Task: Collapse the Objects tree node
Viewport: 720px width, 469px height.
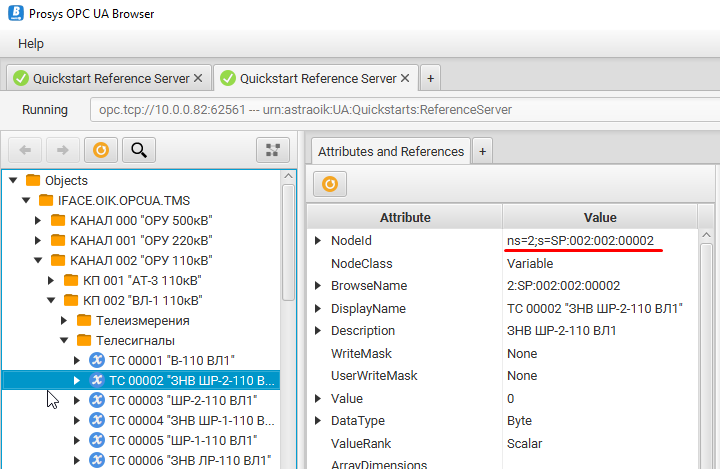Action: [x=13, y=181]
